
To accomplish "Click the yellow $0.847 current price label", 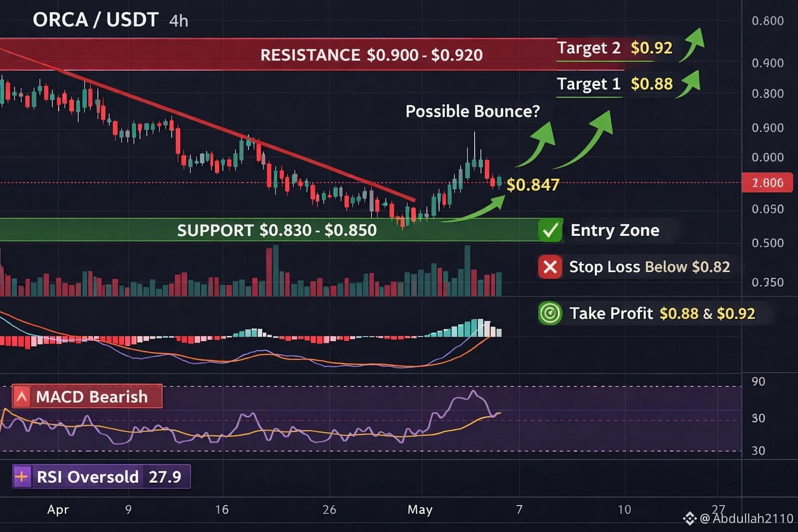I will pos(533,184).
